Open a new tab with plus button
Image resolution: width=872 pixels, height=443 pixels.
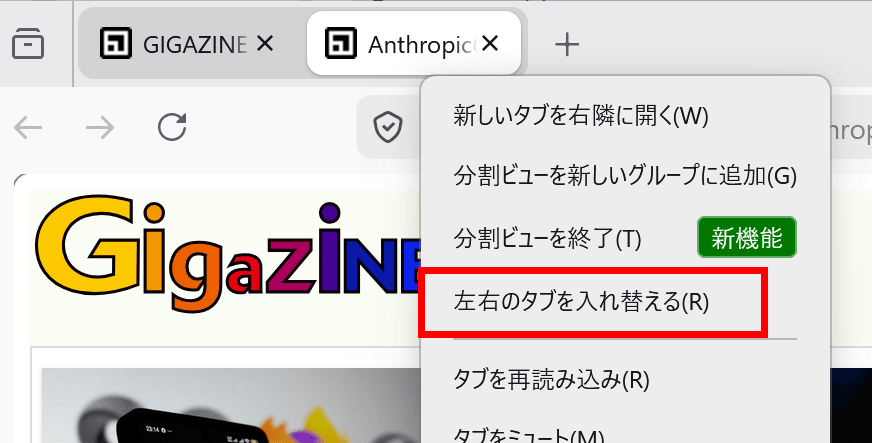tap(567, 44)
